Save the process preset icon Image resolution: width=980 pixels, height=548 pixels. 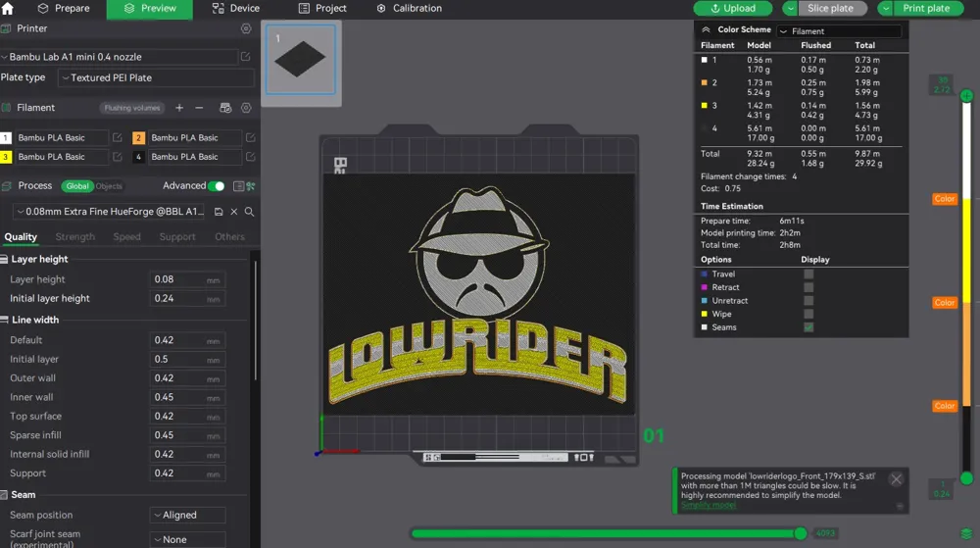tap(219, 212)
